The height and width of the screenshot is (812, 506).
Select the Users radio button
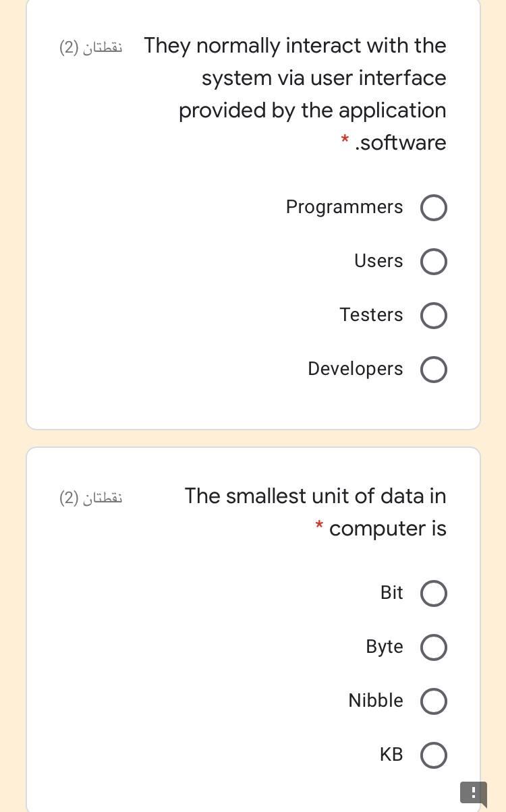(434, 262)
